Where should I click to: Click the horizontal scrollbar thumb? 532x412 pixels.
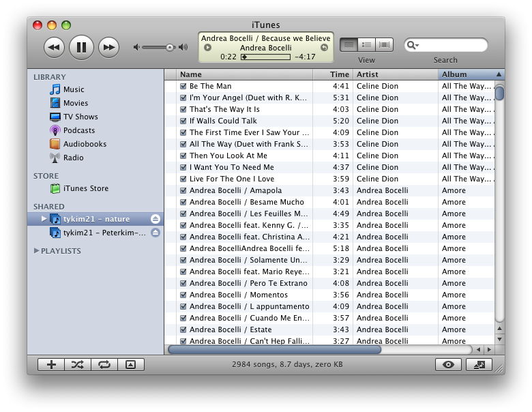tap(274, 349)
